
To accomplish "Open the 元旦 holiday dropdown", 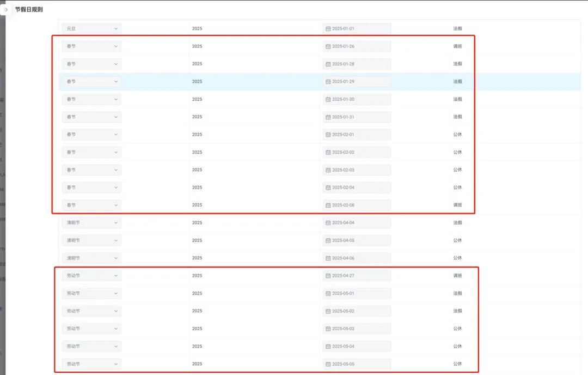I will [91, 28].
